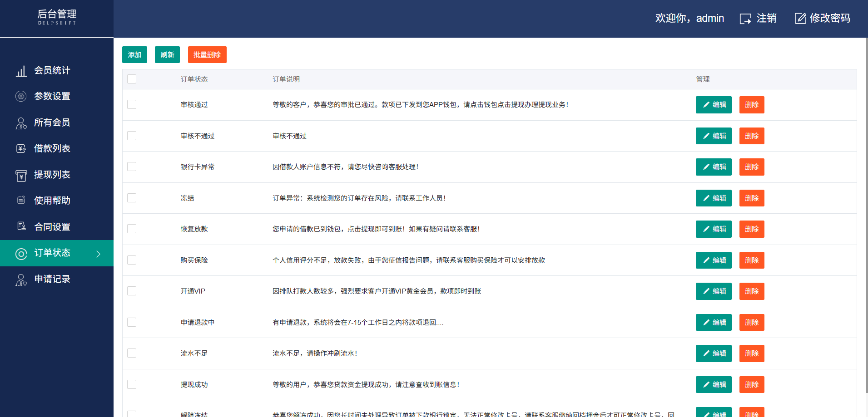
Task: Check the 购买保险 row checkbox
Action: point(132,260)
